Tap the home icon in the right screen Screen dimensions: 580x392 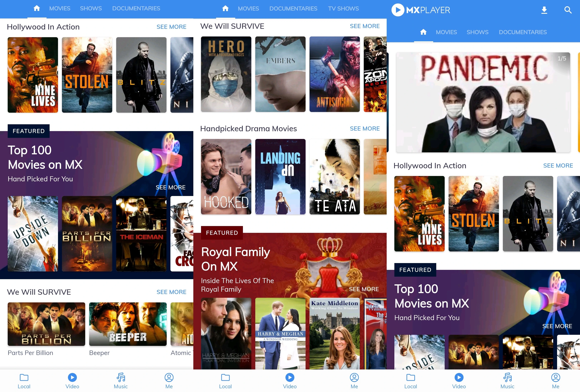pyautogui.click(x=423, y=32)
